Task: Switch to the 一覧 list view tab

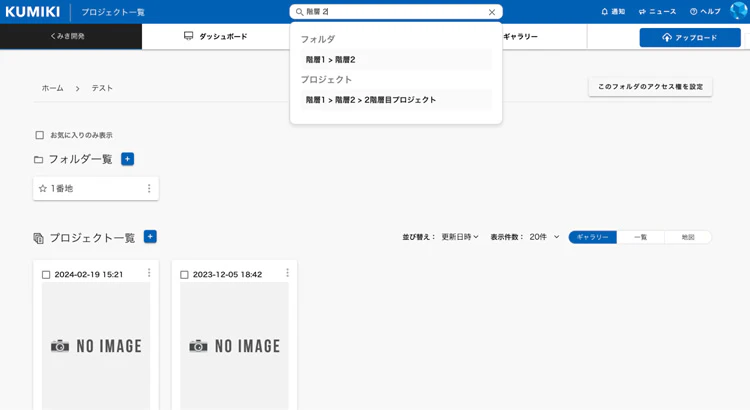Action: click(640, 237)
